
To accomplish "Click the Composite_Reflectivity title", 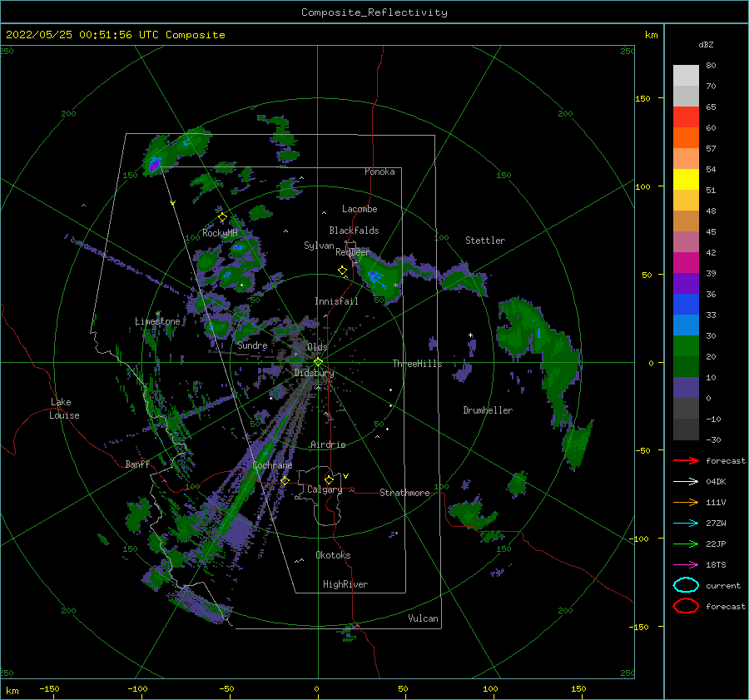I will pos(374,12).
